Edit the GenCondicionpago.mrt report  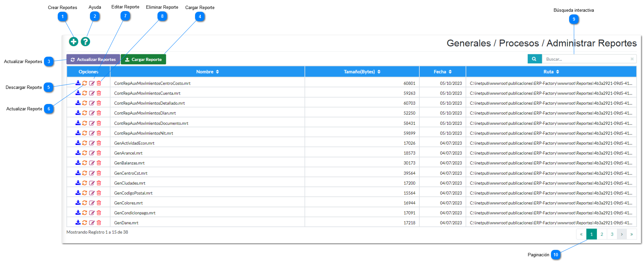click(92, 213)
